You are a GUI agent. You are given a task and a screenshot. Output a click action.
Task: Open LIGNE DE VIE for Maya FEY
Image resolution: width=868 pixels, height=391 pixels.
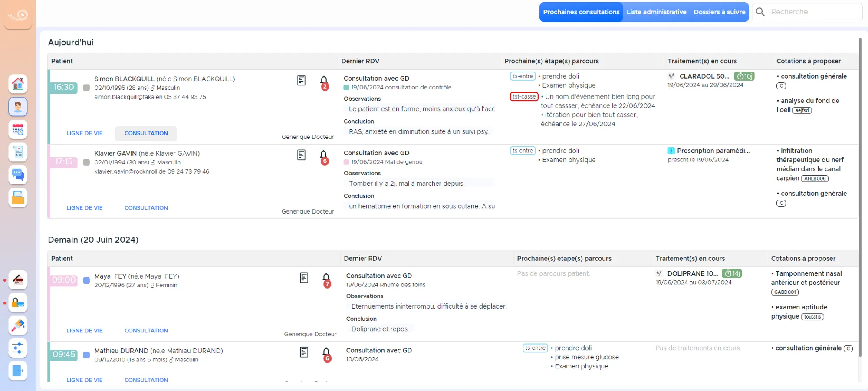pyautogui.click(x=85, y=331)
